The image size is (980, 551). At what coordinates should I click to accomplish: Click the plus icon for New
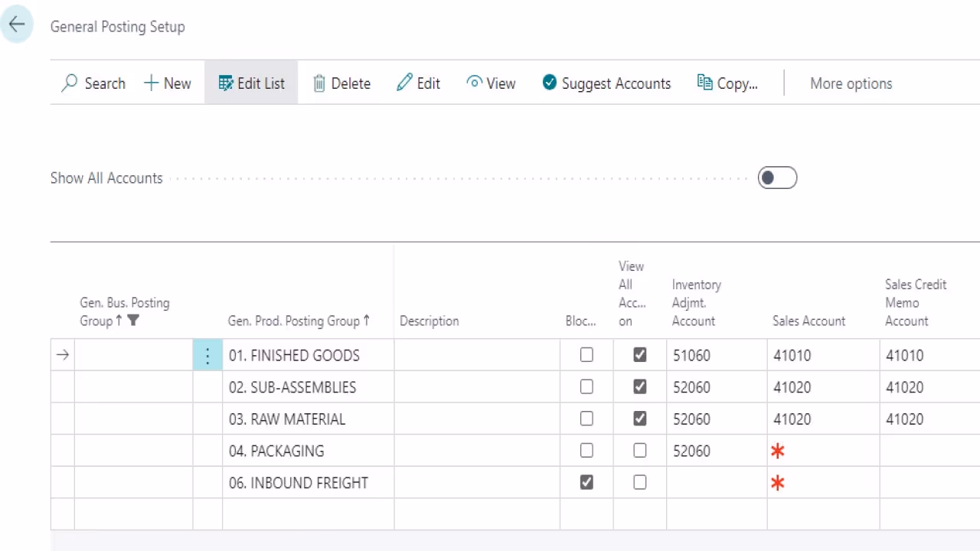tap(151, 83)
